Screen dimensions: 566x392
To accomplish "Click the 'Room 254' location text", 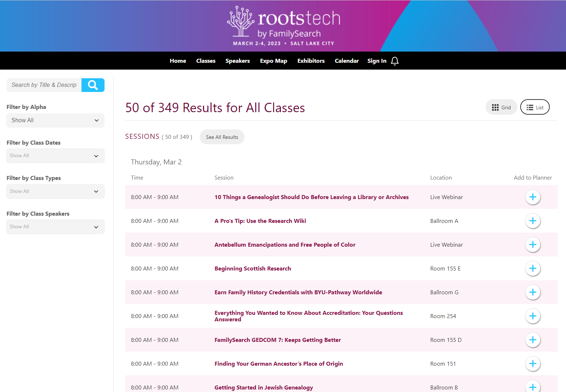I will point(443,316).
